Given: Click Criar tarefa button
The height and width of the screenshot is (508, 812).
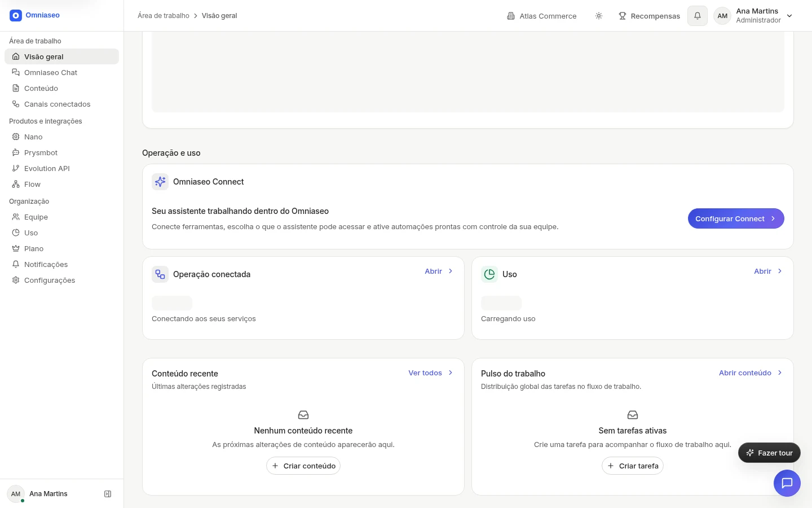Looking at the screenshot, I should pos(633,466).
